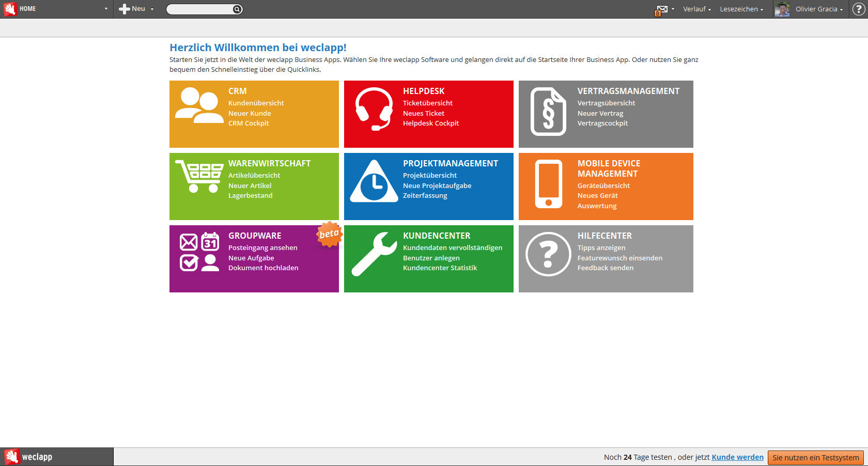Expand the Olivier Gracia user menu
The width and height of the screenshot is (868, 466).
(x=819, y=9)
